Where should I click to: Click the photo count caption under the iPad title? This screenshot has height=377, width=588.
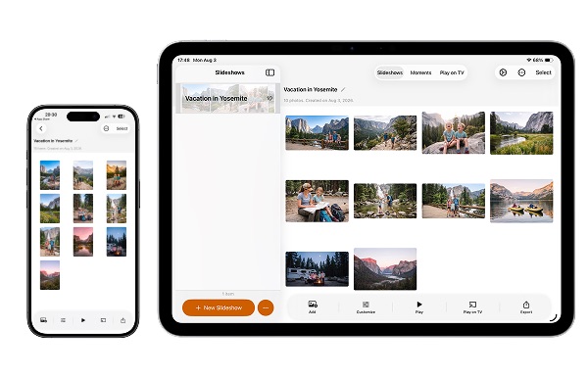(x=318, y=101)
